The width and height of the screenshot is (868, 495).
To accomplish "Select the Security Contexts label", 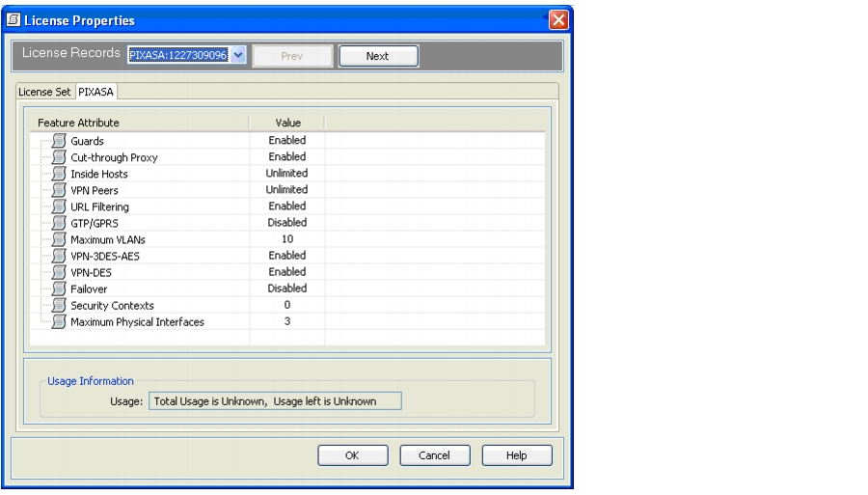I will pyautogui.click(x=112, y=306).
